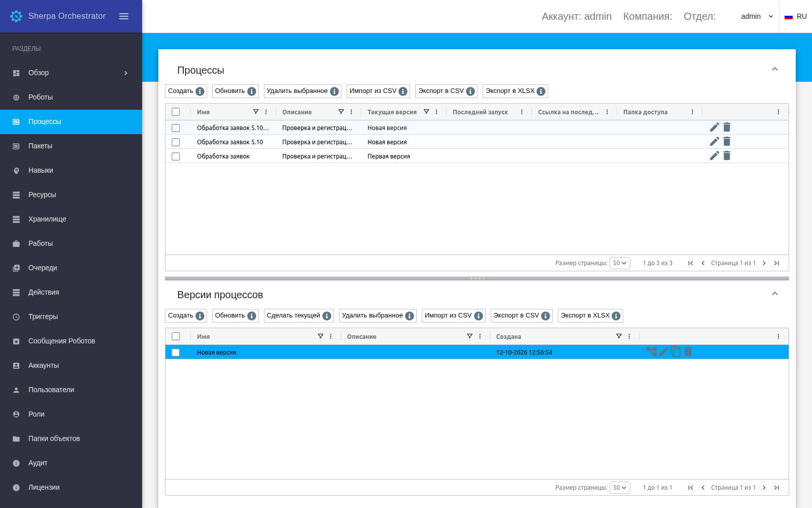Click Импорт из CSV in versions toolbar
This screenshot has width=812, height=508.
pyautogui.click(x=453, y=315)
